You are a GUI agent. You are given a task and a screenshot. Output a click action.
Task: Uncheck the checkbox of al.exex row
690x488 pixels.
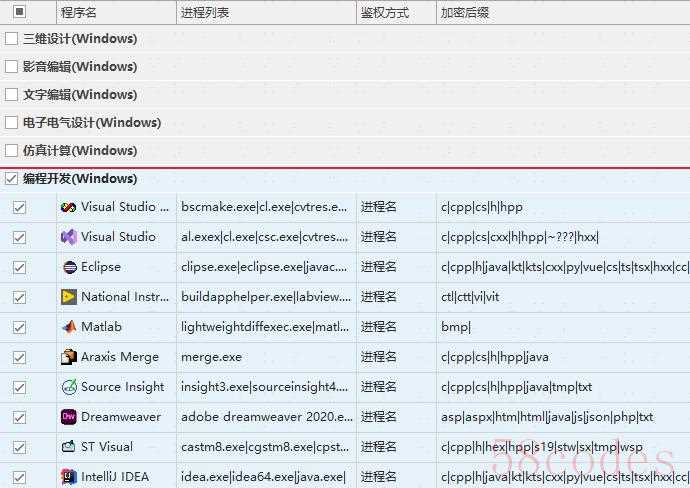19,237
